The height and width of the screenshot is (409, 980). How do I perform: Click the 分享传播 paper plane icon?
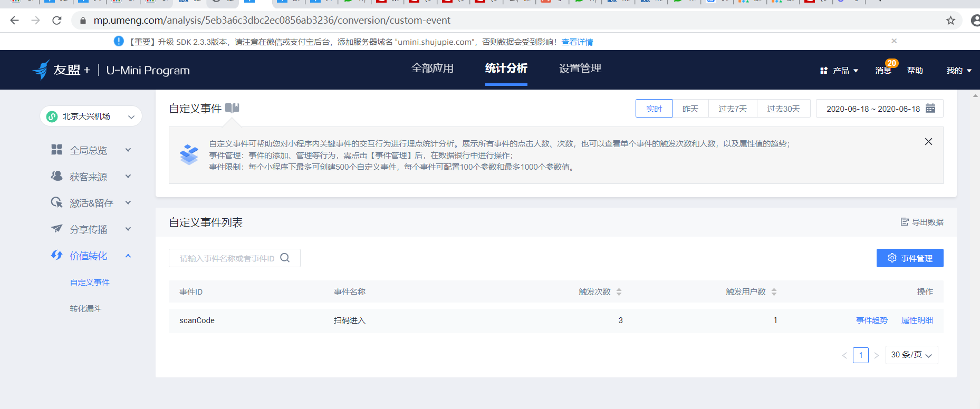click(56, 229)
